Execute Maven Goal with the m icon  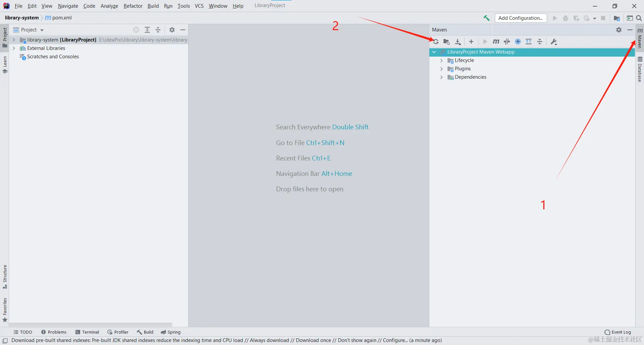(x=496, y=42)
